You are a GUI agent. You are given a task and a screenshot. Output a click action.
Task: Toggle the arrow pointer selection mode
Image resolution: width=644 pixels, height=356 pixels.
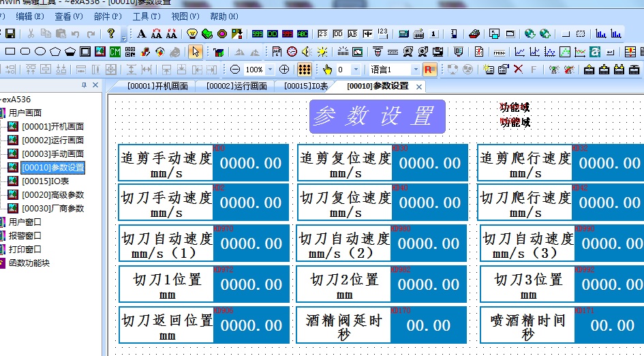[196, 51]
